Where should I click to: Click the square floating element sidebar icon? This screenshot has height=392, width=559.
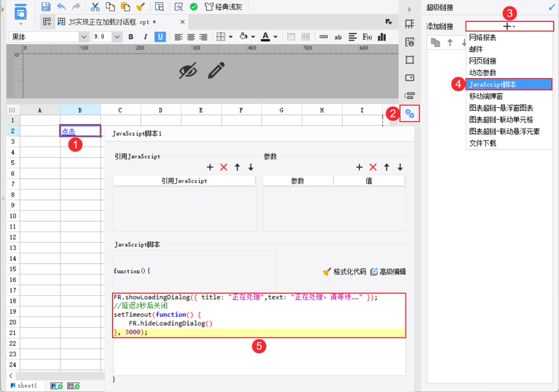click(410, 60)
